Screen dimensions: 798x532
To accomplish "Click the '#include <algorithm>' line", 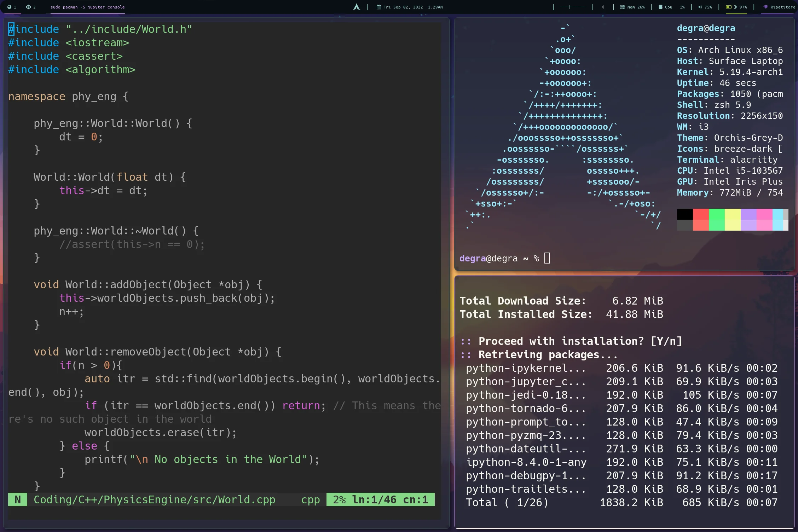I will point(72,69).
